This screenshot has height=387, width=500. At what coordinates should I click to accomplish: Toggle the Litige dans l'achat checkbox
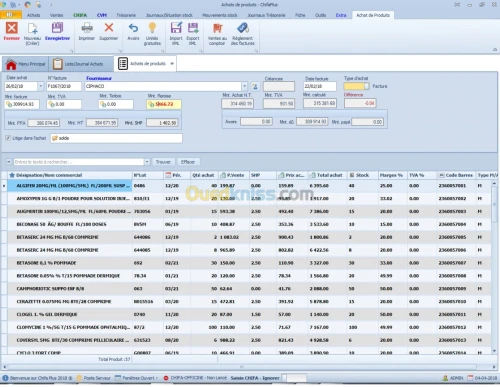8,138
